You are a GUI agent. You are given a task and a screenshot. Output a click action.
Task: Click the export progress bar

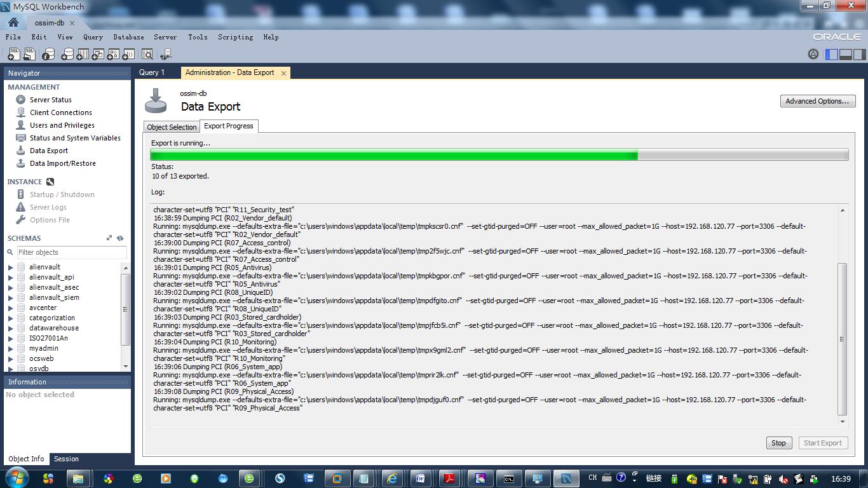click(499, 155)
